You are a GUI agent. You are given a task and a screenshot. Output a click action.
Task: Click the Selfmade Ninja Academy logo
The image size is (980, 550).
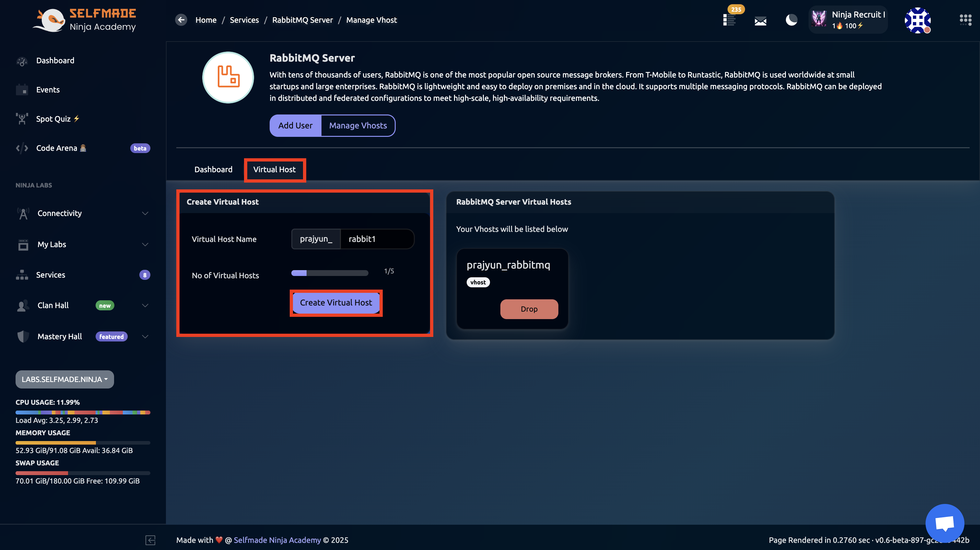(84, 20)
